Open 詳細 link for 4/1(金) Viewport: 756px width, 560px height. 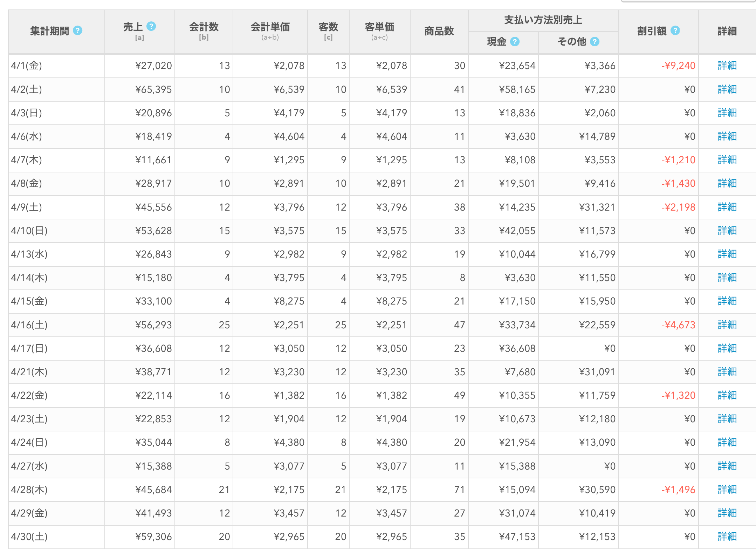coord(727,66)
